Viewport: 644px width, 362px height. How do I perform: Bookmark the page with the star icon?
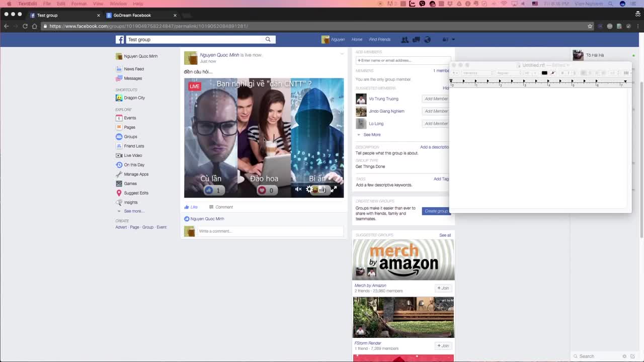coord(590,26)
